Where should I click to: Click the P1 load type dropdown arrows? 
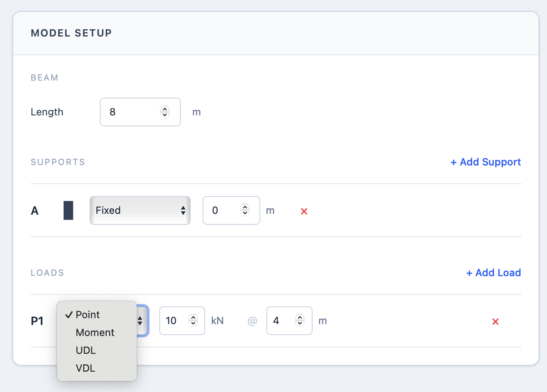click(140, 322)
